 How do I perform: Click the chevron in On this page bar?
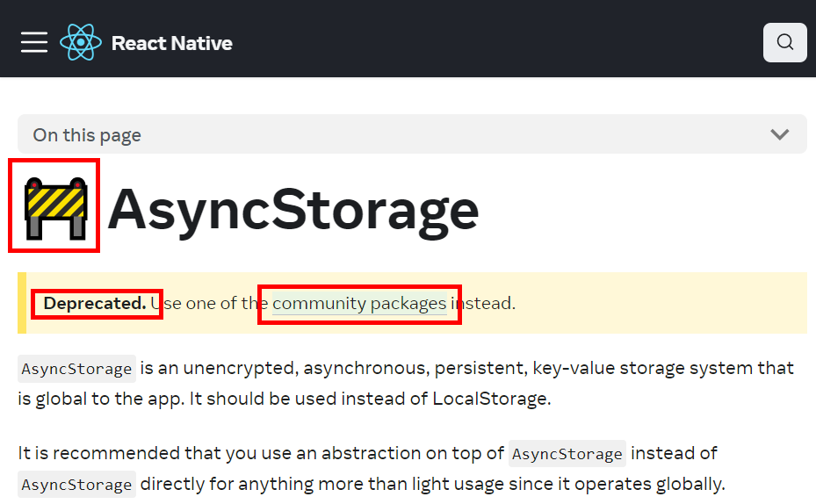click(780, 134)
